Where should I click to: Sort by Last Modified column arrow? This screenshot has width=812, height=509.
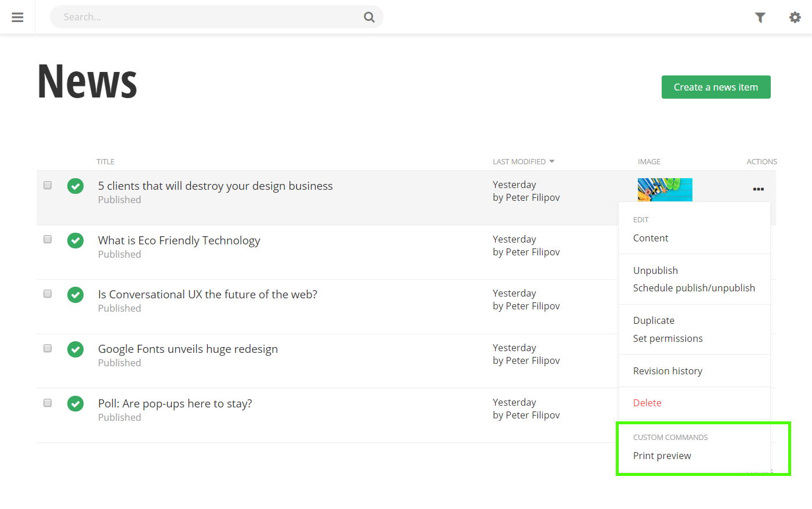click(x=551, y=161)
